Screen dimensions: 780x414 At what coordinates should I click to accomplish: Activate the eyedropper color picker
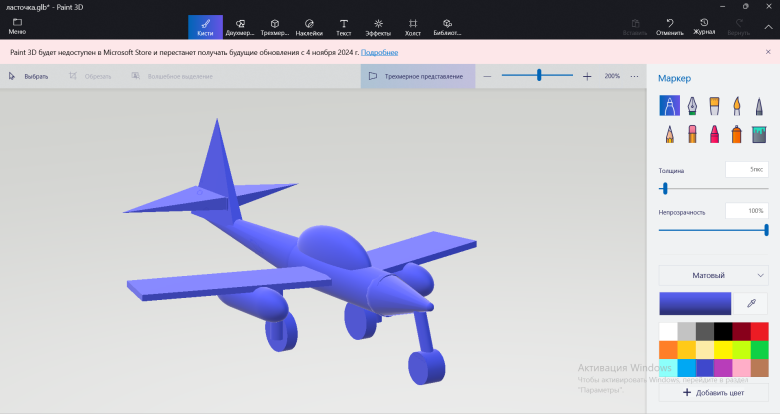click(751, 303)
